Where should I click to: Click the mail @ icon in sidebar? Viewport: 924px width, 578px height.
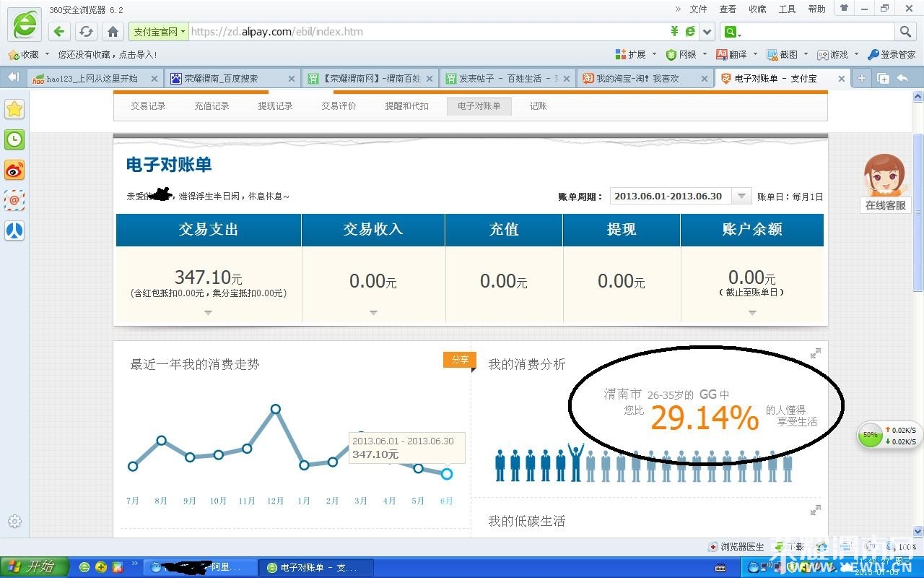14,200
